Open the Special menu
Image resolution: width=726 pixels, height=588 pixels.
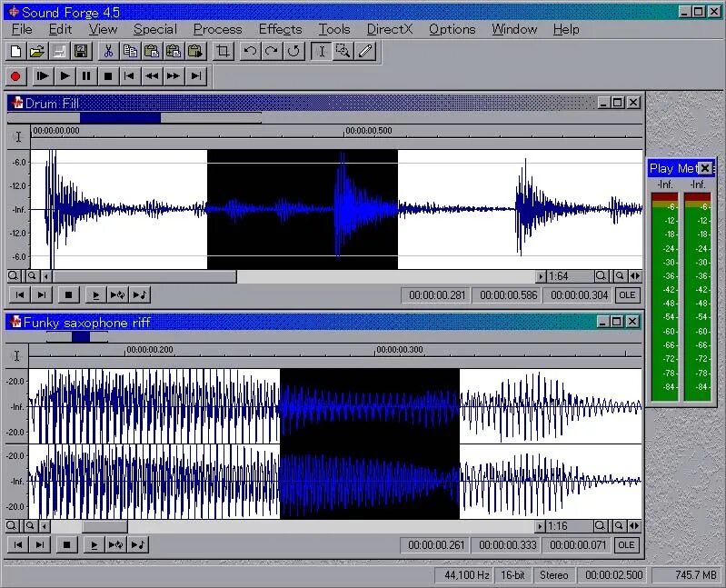[x=155, y=30]
